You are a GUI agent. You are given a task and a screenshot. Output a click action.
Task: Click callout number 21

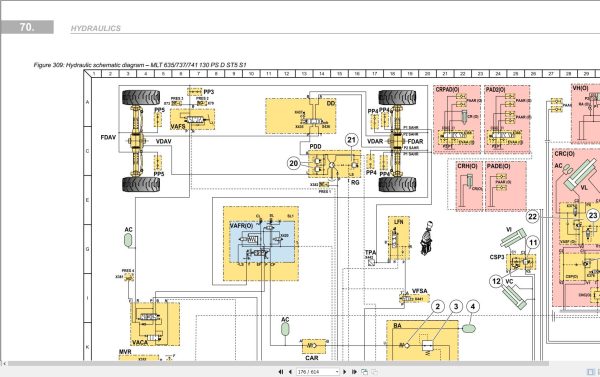351,140
